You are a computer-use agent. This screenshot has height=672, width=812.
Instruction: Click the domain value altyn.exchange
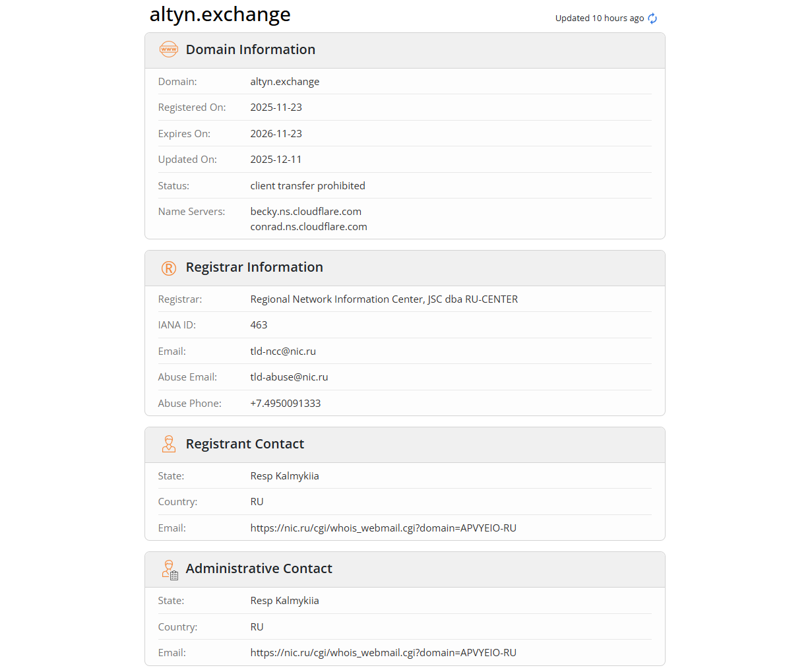(x=285, y=82)
